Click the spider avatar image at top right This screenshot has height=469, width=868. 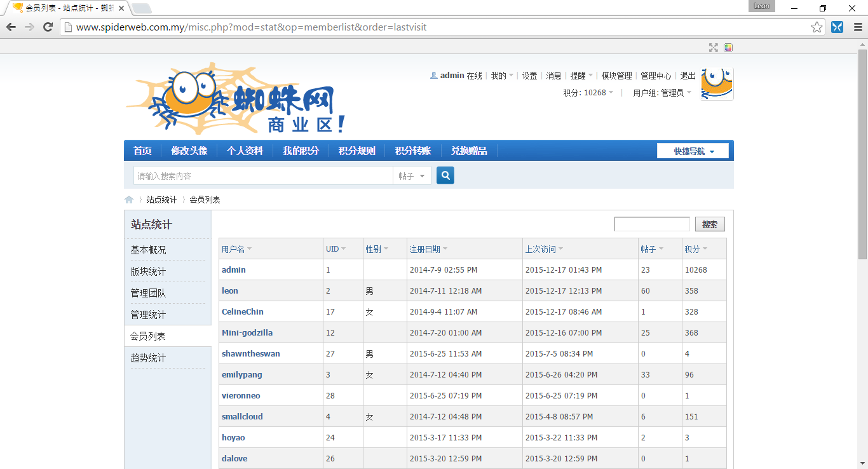(x=717, y=84)
